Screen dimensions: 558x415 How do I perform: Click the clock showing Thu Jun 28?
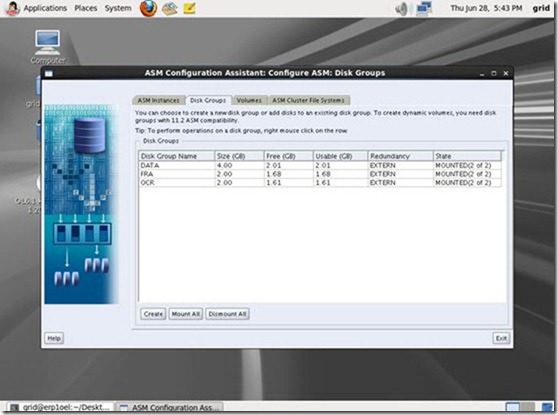point(486,8)
